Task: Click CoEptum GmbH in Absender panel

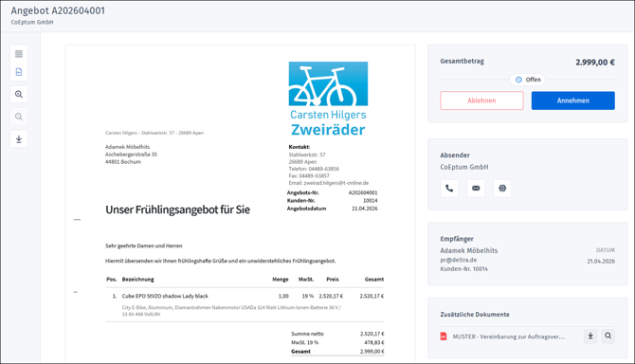Action: click(464, 167)
